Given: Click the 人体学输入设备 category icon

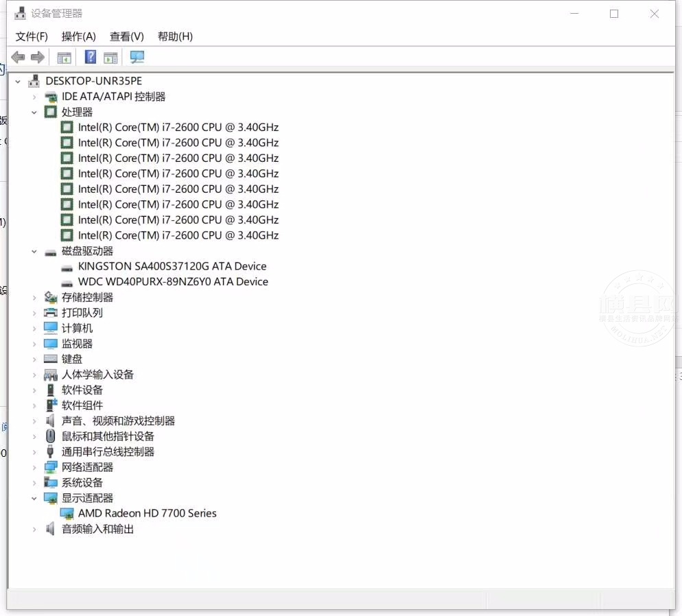Looking at the screenshot, I should tap(51, 375).
